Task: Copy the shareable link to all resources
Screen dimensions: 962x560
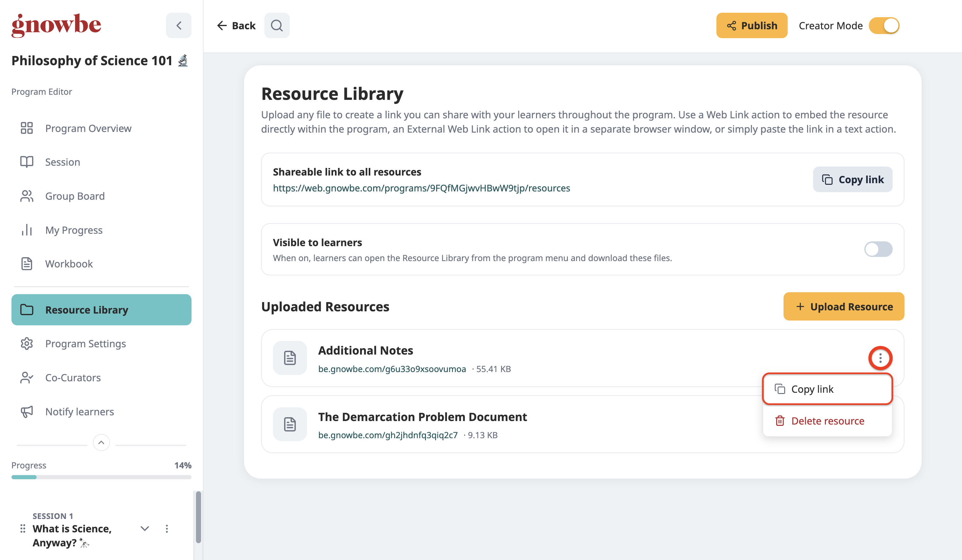Action: tap(853, 179)
